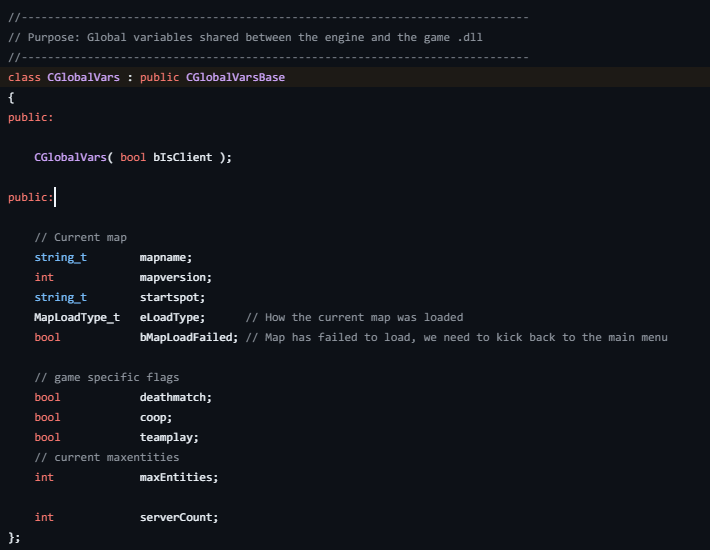Screen dimensions: 710x550
Task: Click the teamplay variable
Action: (166, 437)
